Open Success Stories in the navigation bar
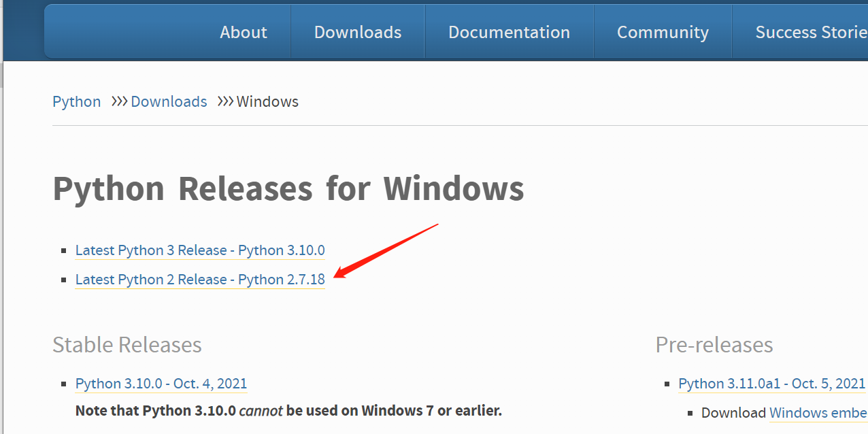Screen dimensions: 868x434 click(811, 32)
